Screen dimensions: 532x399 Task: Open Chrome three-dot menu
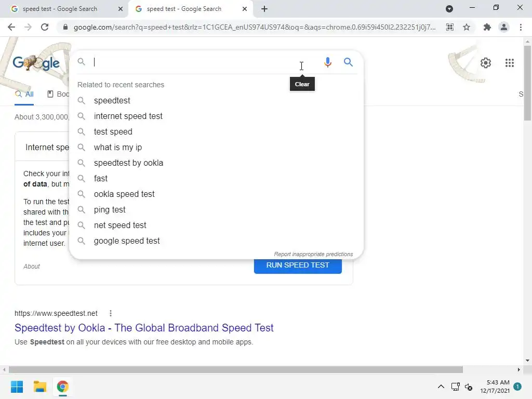tap(521, 27)
